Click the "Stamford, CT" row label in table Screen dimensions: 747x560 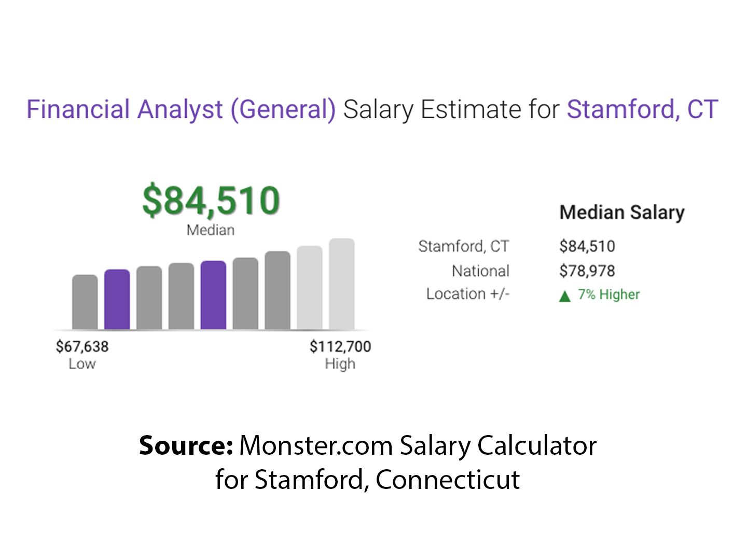pyautogui.click(x=464, y=246)
